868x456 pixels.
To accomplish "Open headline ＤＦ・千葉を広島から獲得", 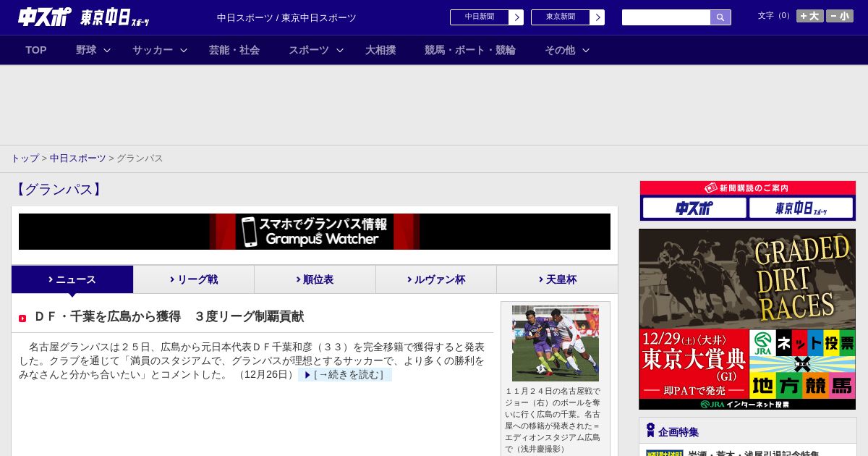I will click(x=169, y=317).
